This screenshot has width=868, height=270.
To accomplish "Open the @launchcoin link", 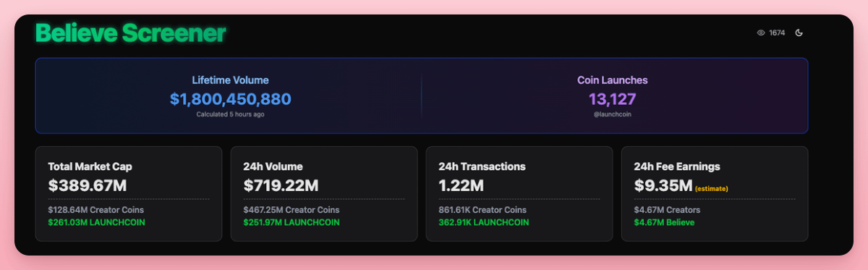I will [x=613, y=114].
